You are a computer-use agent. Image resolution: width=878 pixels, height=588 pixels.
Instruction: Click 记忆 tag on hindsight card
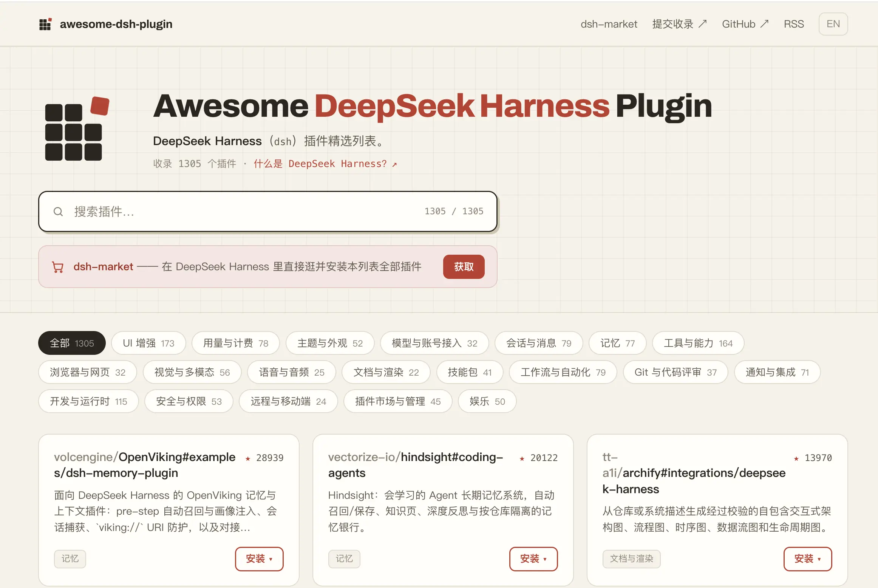(x=344, y=559)
